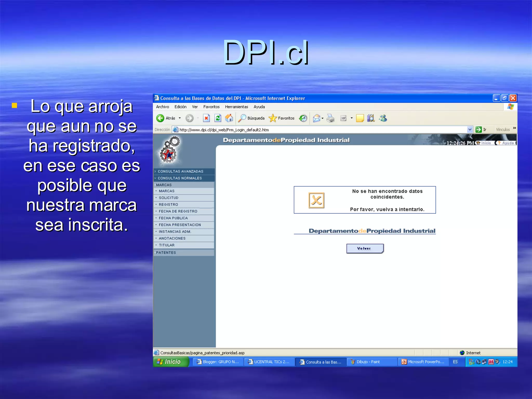Open the address bar dropdown arrow
The width and height of the screenshot is (532, 399).
click(x=470, y=129)
